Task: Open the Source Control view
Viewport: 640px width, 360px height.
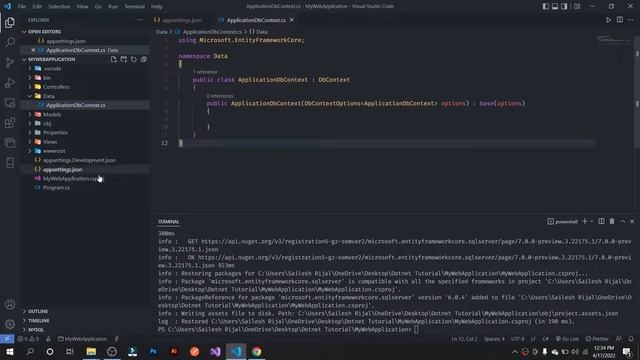Action: point(10,62)
